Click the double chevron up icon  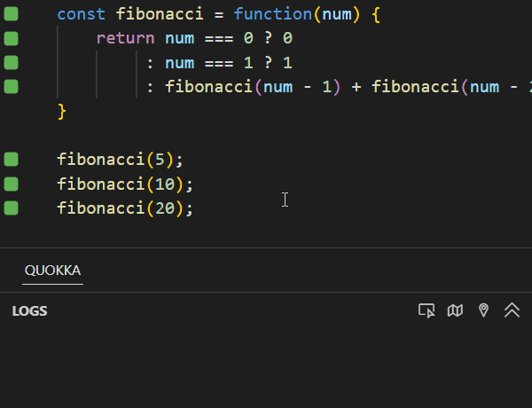(x=512, y=310)
